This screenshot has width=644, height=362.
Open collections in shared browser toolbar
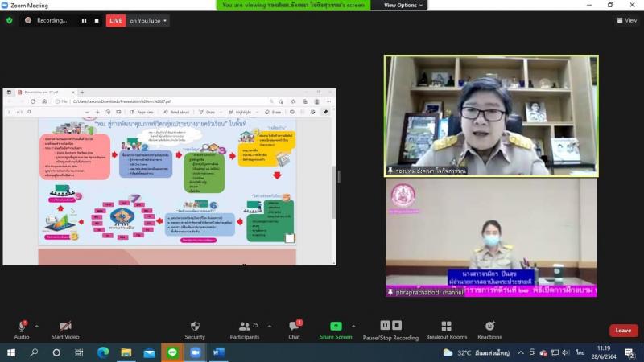(x=305, y=101)
